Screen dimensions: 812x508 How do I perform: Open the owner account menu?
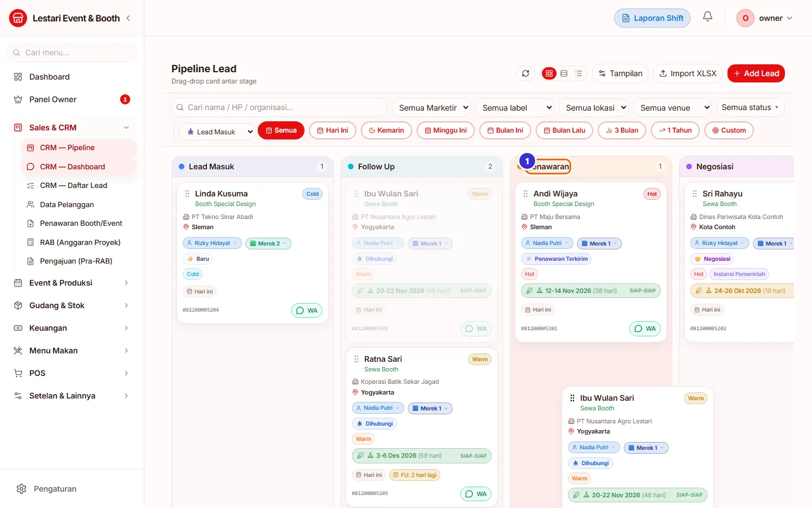click(x=765, y=18)
